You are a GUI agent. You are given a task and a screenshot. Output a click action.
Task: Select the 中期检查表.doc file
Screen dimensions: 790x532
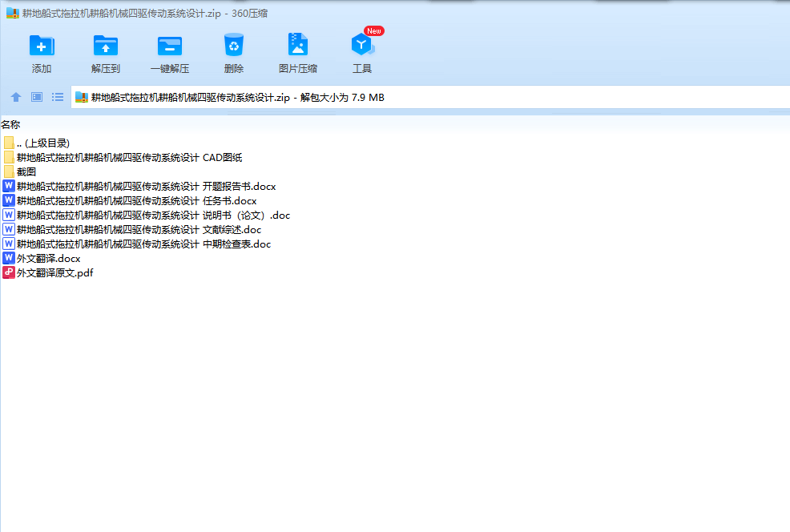(x=136, y=244)
